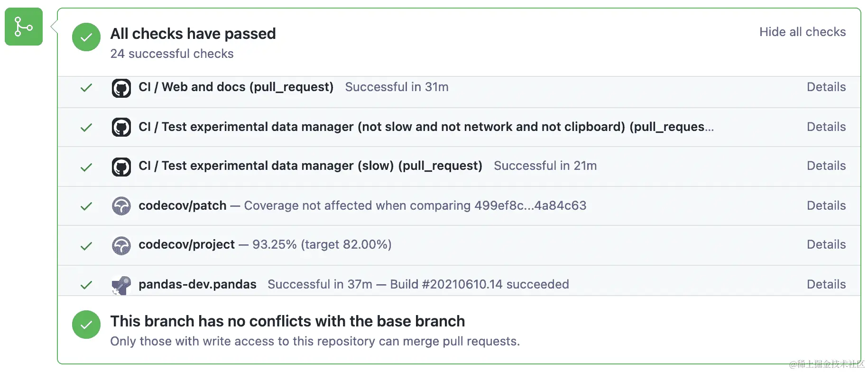868x372 pixels.
Task: Click the codecov/project umbrella icon
Action: point(121,245)
